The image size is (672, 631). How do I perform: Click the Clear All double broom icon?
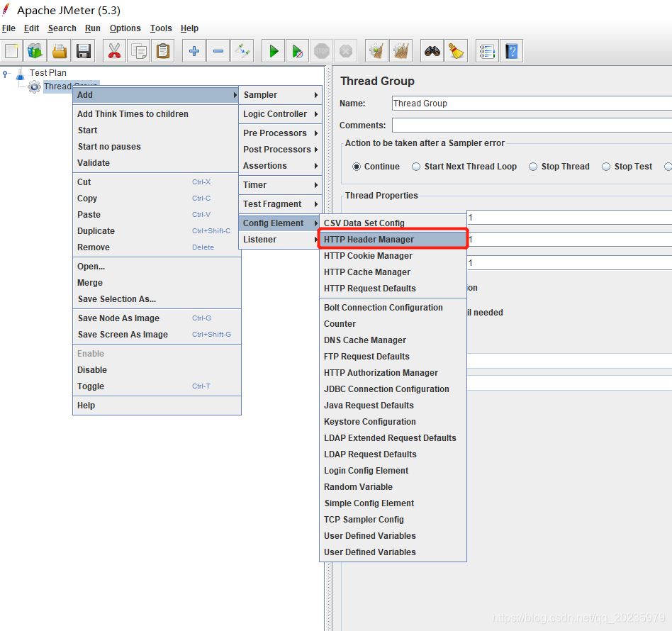(x=401, y=51)
